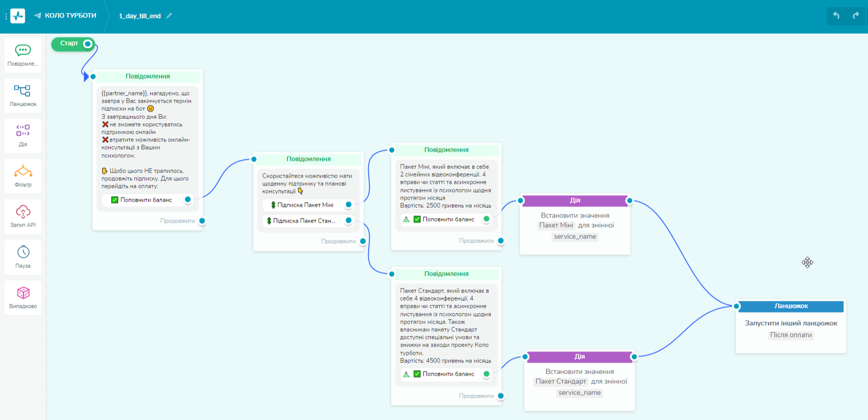The height and width of the screenshot is (420, 868).
Task: Click Поповнити баланс in Пакет Стандарт message
Action: click(x=448, y=374)
